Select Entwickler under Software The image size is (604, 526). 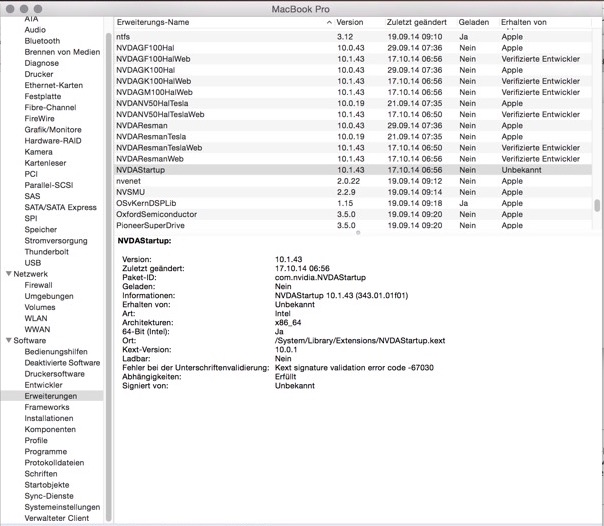point(43,385)
